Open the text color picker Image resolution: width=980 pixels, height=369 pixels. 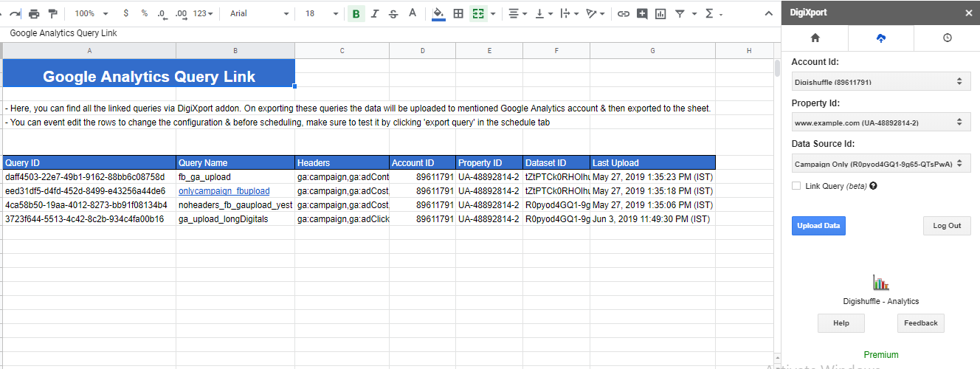413,13
